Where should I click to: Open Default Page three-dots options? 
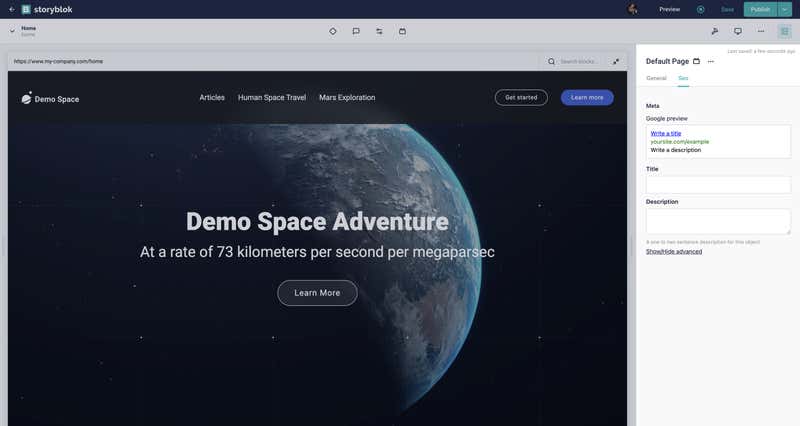tap(711, 61)
